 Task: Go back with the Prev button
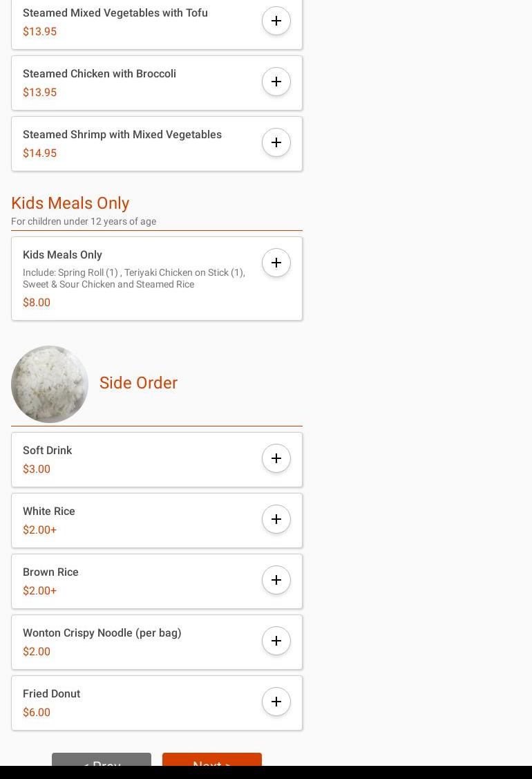(x=102, y=760)
